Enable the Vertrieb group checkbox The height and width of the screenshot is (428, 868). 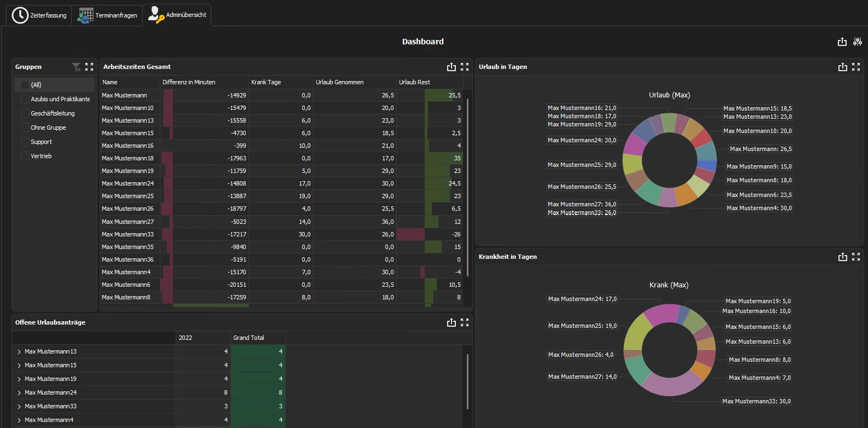(25, 156)
